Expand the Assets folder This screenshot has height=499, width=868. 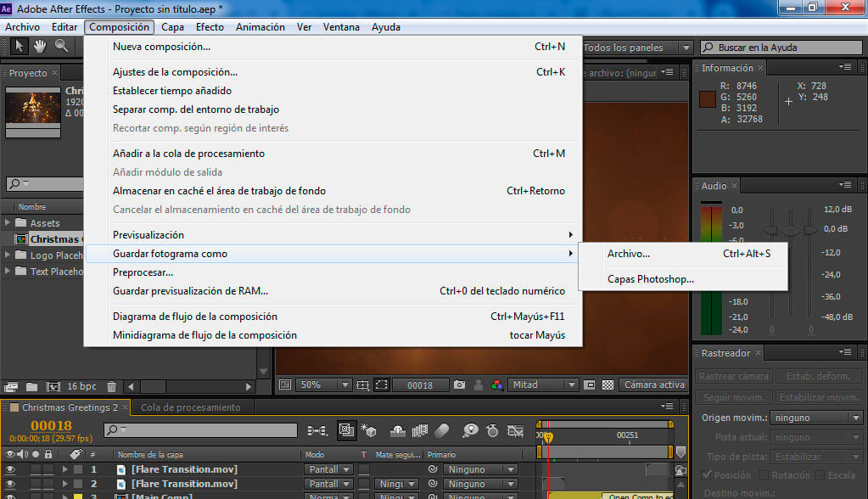coord(8,222)
